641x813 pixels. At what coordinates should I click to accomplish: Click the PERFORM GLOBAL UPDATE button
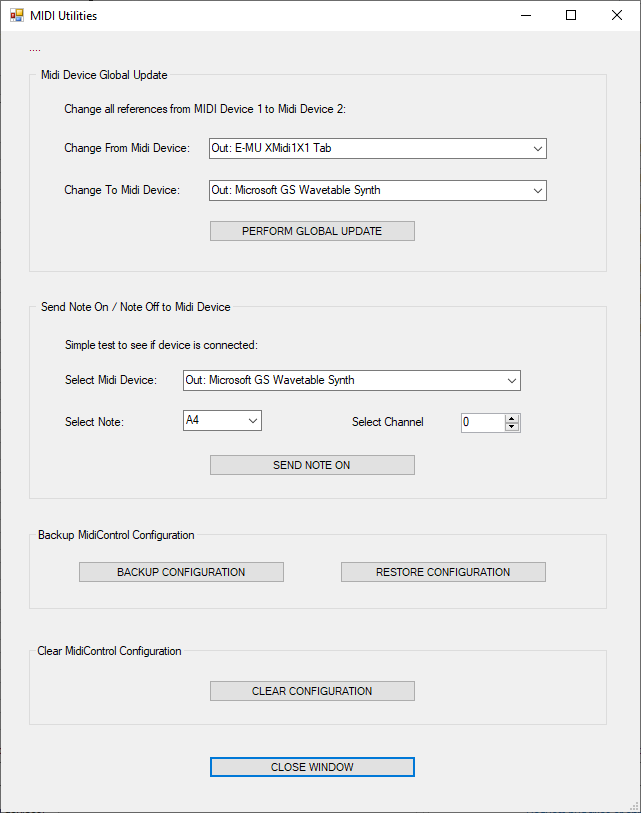(x=312, y=231)
